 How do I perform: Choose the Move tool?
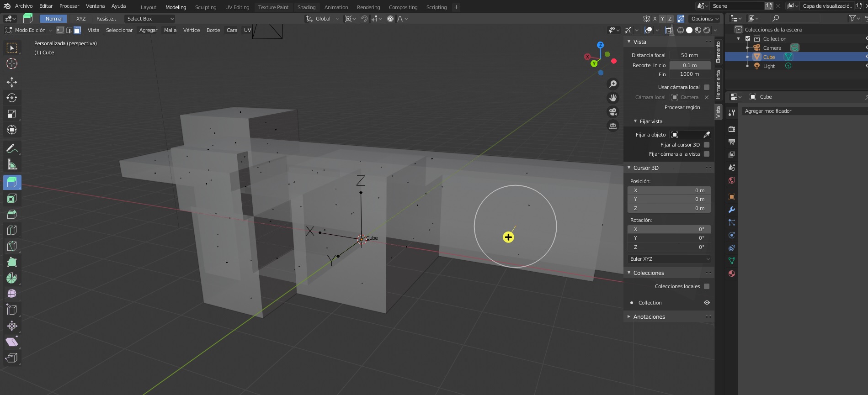[12, 82]
